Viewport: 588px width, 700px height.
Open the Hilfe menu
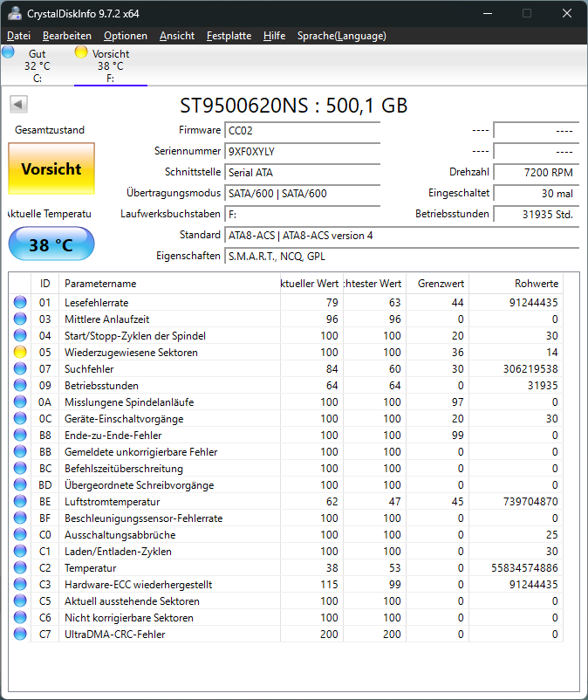click(x=274, y=36)
